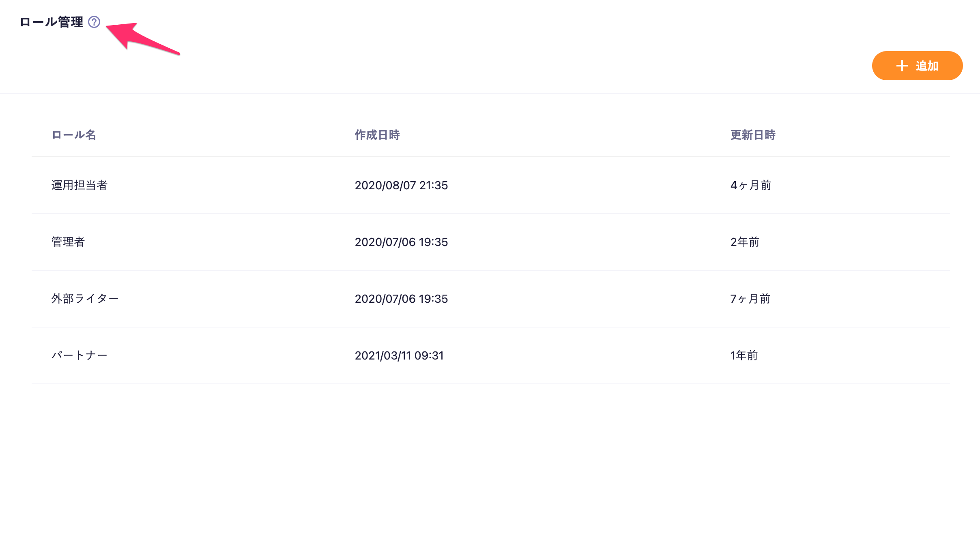Click 管理者 created date 2020/07/06 19:35
This screenshot has width=980, height=548.
[401, 242]
